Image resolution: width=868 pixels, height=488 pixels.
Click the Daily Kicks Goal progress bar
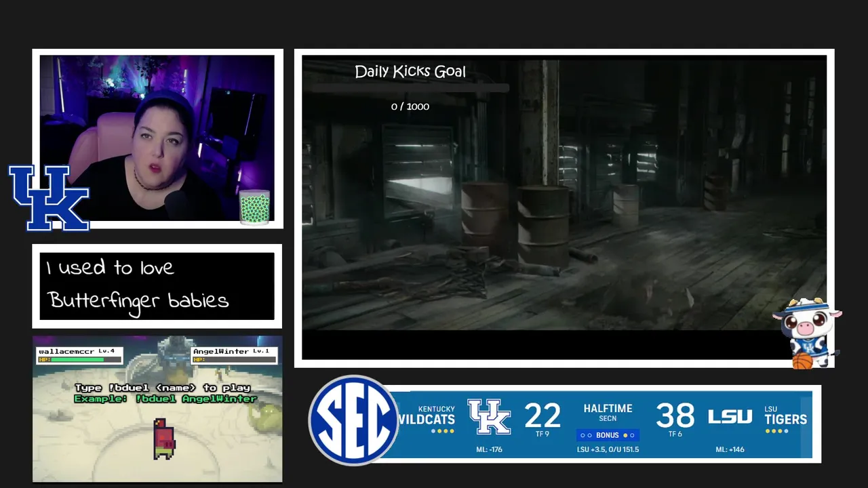(410, 88)
